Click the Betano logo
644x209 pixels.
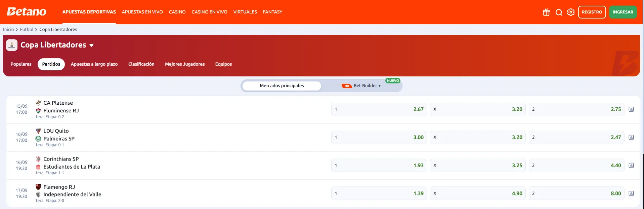point(27,12)
